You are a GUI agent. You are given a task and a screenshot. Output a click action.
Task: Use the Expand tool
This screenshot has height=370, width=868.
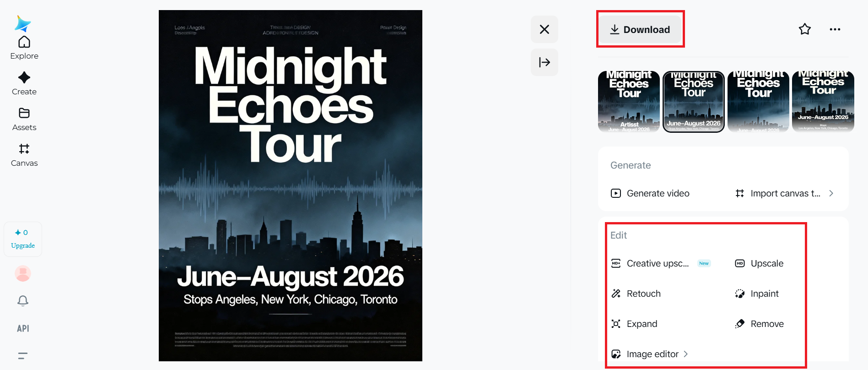(642, 324)
